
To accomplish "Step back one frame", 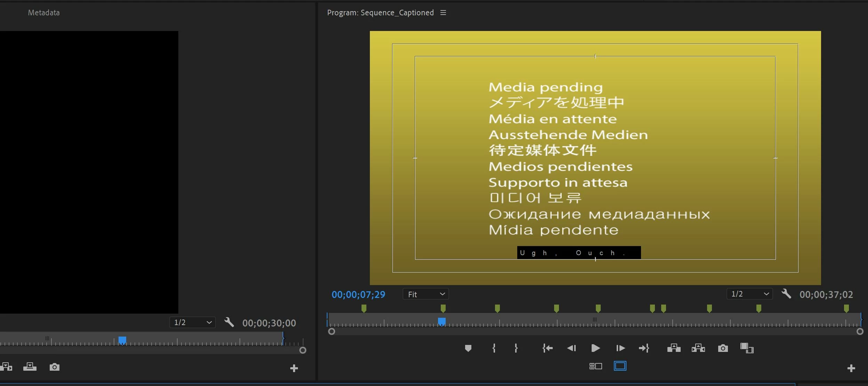I will 571,348.
